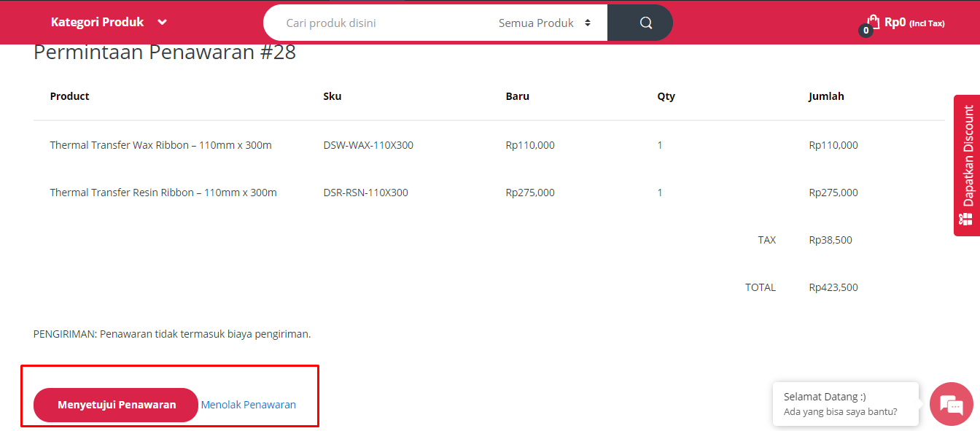Click the Product column header
Screen dimensions: 980x431
click(x=69, y=96)
